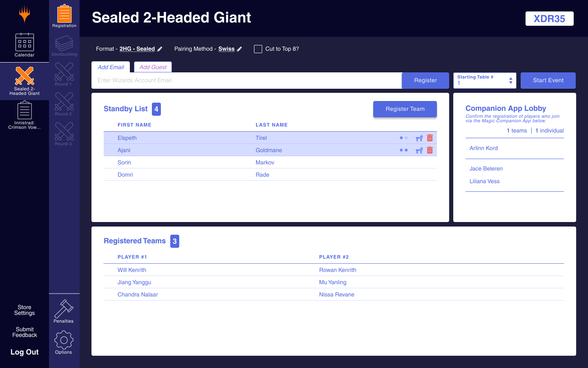Select Domri Rade in standby list
The image size is (588, 368).
(270, 175)
